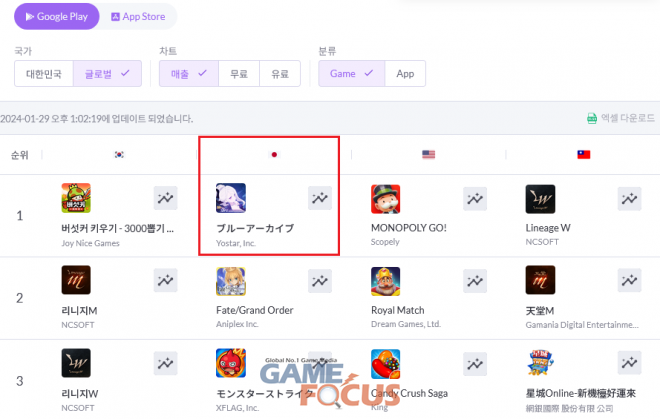Open the モンスターストライク game icon
Image resolution: width=660 pixels, height=419 pixels.
[x=231, y=363]
